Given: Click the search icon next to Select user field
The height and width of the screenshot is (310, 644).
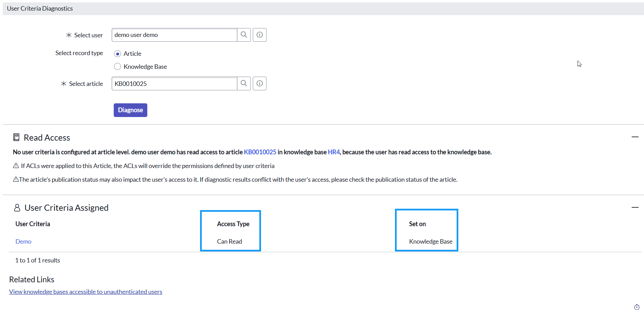Looking at the screenshot, I should pyautogui.click(x=244, y=35).
